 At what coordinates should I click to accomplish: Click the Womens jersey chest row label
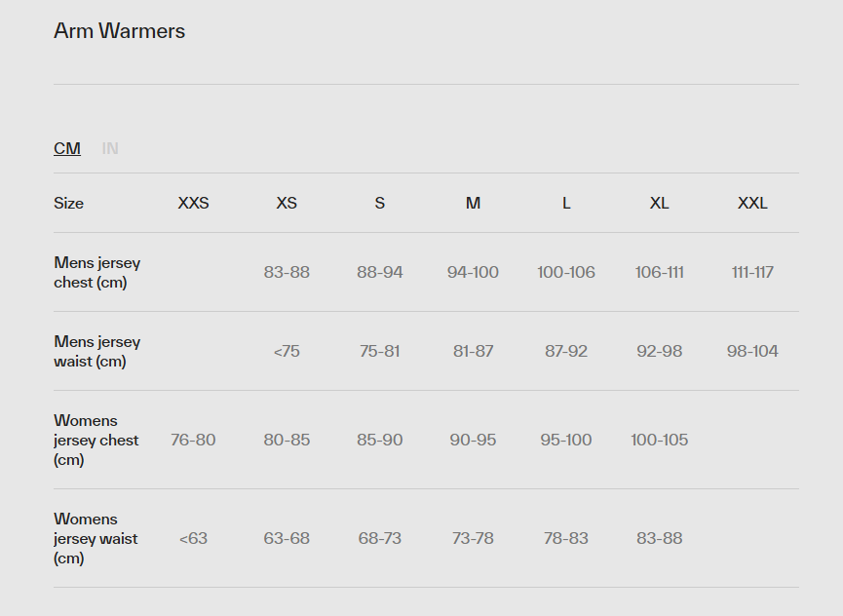(x=96, y=440)
